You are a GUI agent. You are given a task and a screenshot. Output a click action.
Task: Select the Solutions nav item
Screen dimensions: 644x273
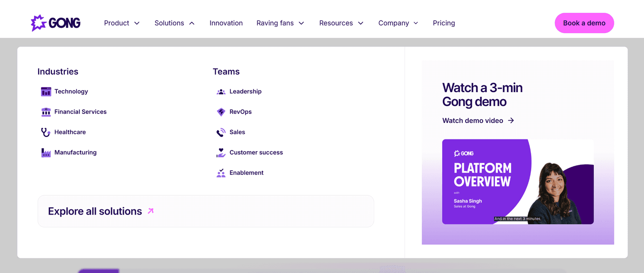[x=169, y=23]
